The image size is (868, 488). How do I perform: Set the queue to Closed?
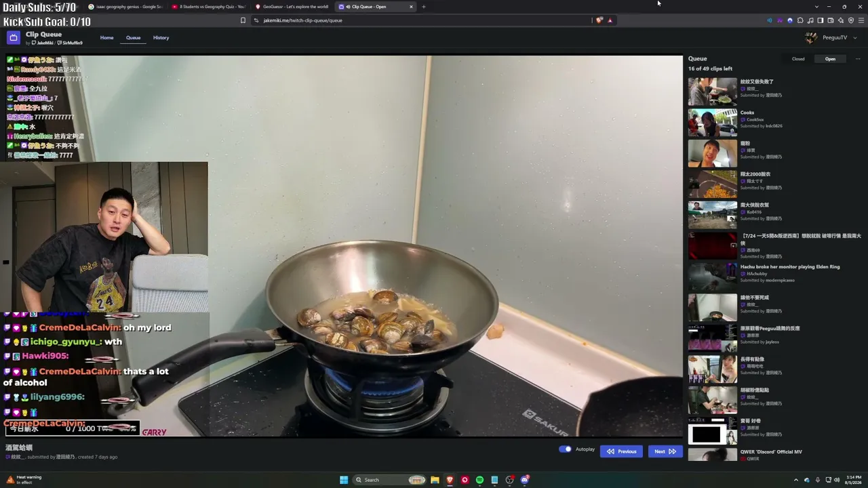(x=798, y=59)
